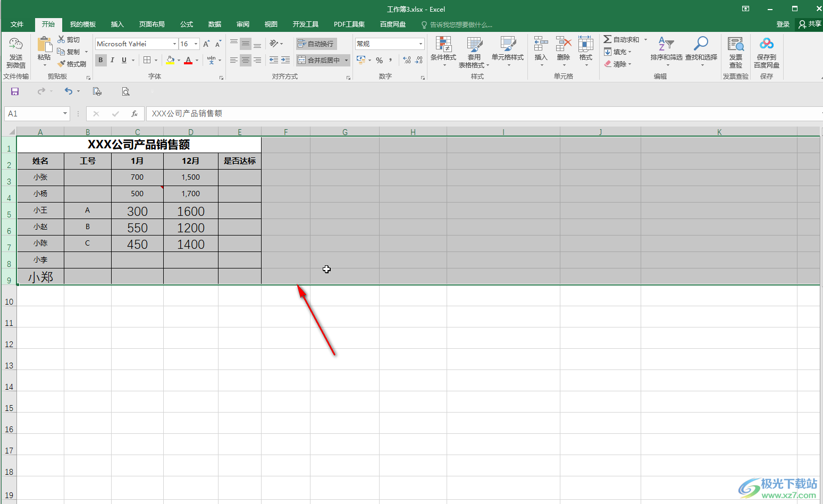Click Save to Baidu Netdisk (保存到百度网盘)
The height and width of the screenshot is (504, 823).
tap(767, 52)
